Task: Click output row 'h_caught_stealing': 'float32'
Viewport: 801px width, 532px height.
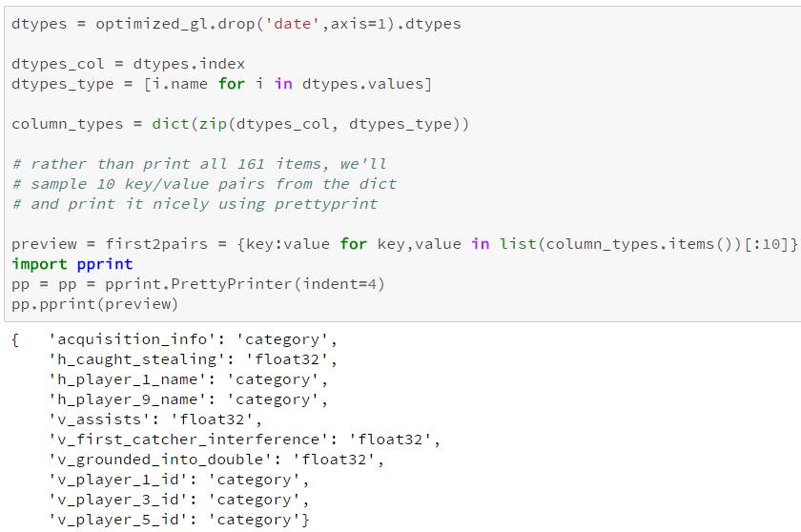Action: tap(193, 359)
